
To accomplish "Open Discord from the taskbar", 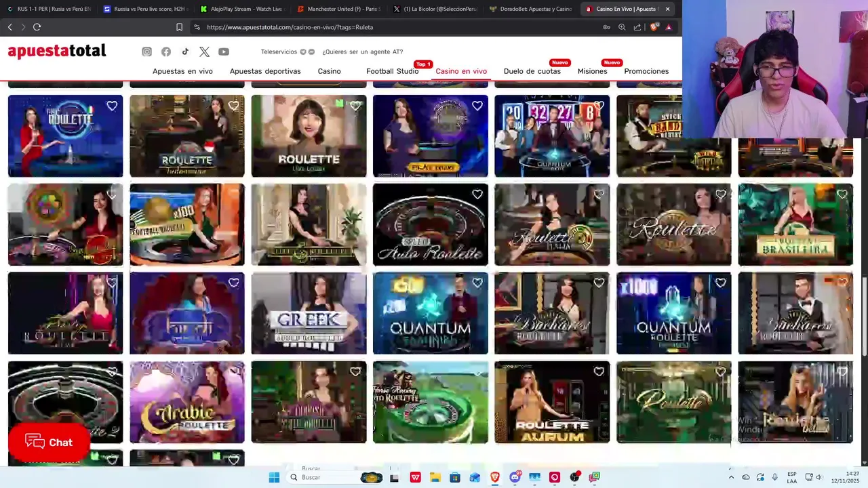I will 515,477.
